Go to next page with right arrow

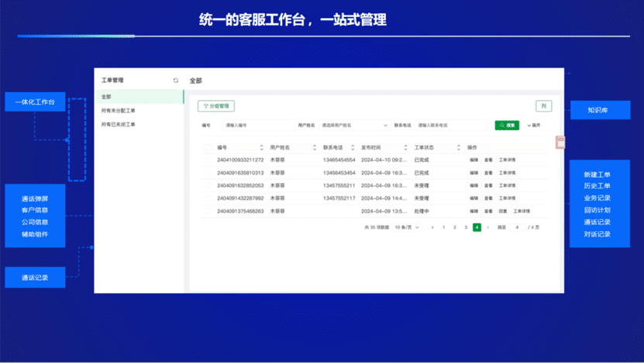(487, 227)
